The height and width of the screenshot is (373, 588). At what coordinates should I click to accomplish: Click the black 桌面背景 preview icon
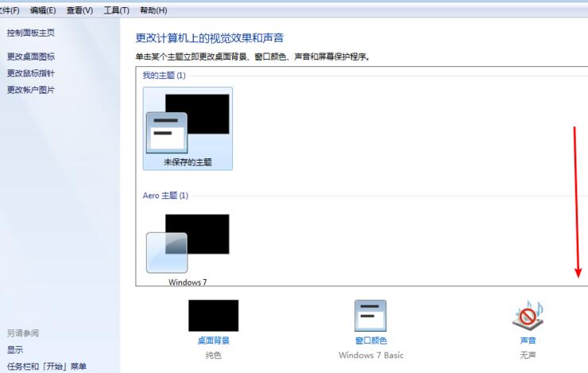pos(214,315)
